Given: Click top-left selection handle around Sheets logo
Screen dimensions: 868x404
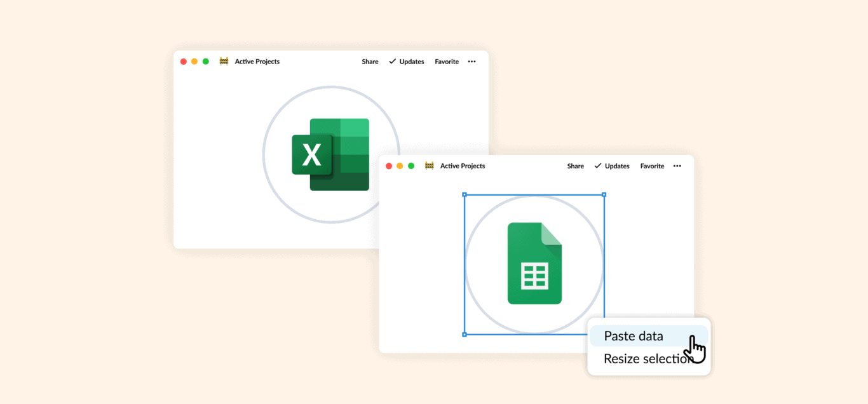Looking at the screenshot, I should click(465, 194).
